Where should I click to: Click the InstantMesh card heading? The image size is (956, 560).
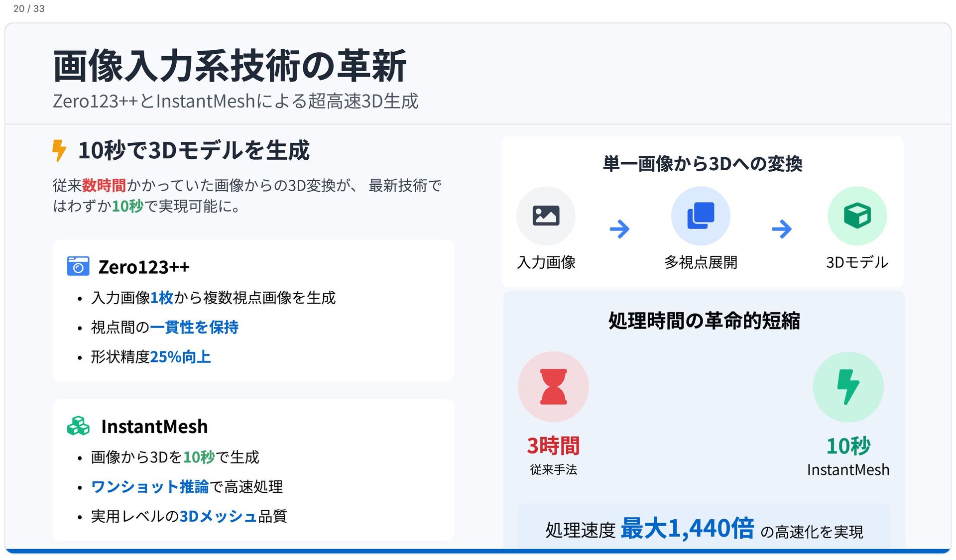(154, 427)
